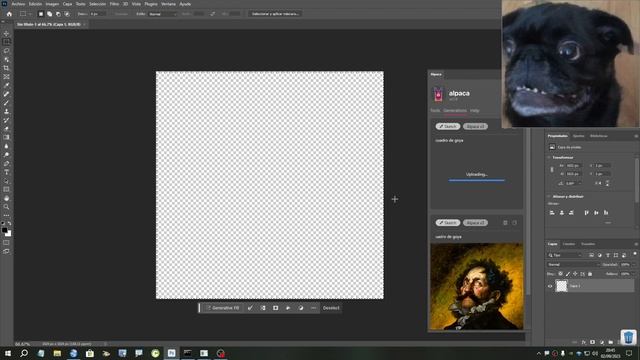Click the Sketch tag in the uploading card
This screenshot has width=640, height=360.
click(x=448, y=127)
